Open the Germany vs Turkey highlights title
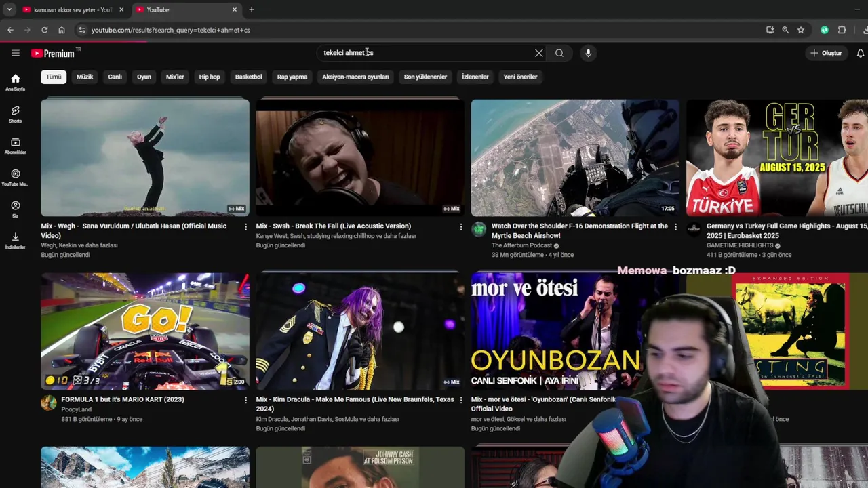868x488 pixels. coord(787,230)
